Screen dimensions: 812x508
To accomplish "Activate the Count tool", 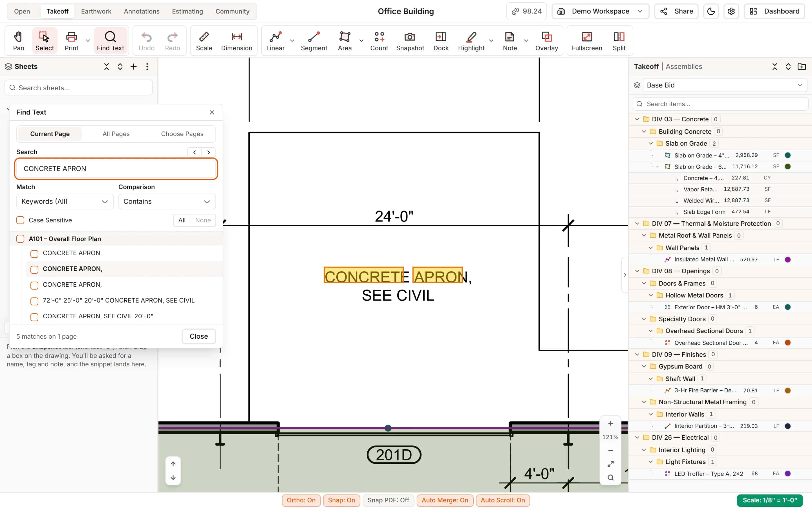I will (x=379, y=41).
